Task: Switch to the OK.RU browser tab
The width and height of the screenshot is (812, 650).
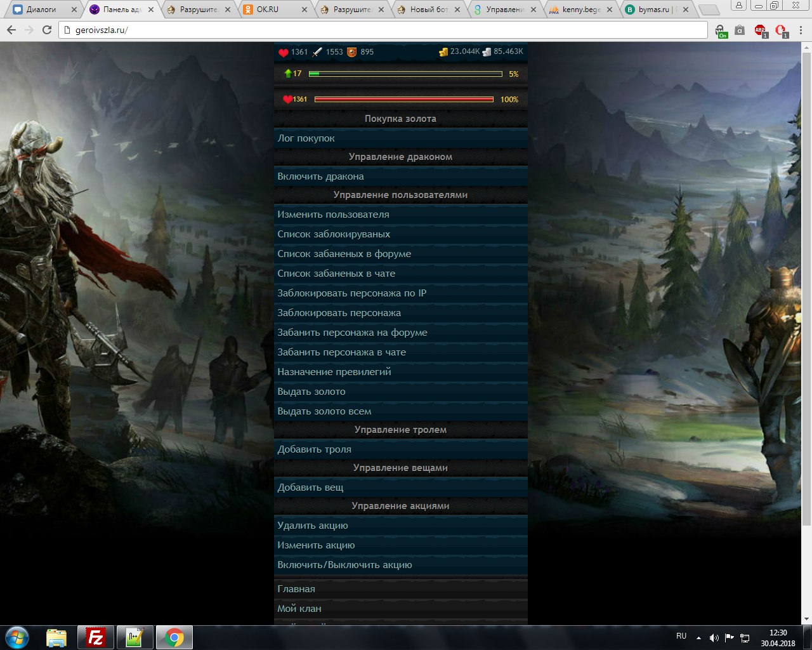Action: [x=267, y=10]
